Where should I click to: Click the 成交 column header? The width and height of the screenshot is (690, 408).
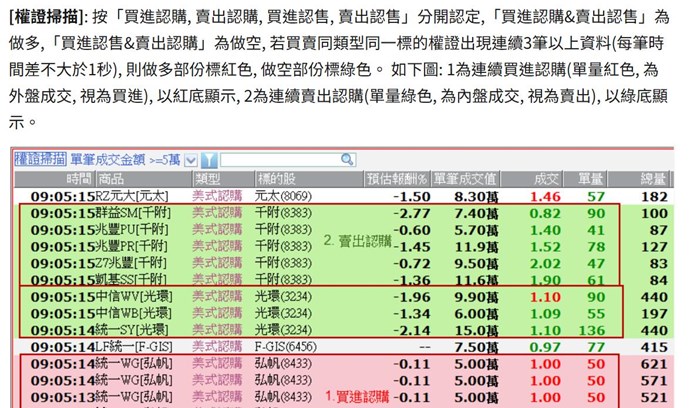(x=532, y=179)
